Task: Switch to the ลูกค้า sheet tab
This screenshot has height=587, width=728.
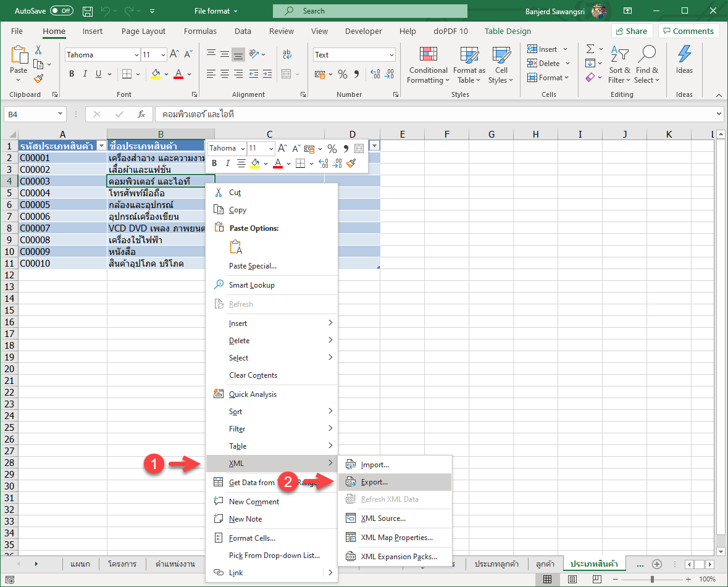Action: point(545,564)
